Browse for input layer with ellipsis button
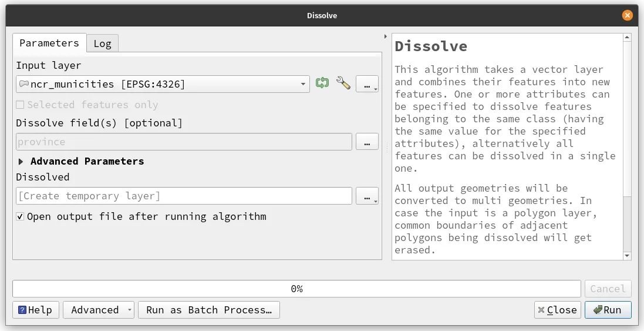This screenshot has width=644, height=331. click(367, 84)
